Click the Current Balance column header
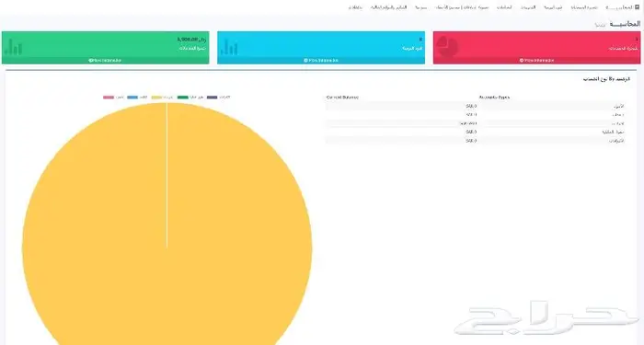 (x=342, y=98)
